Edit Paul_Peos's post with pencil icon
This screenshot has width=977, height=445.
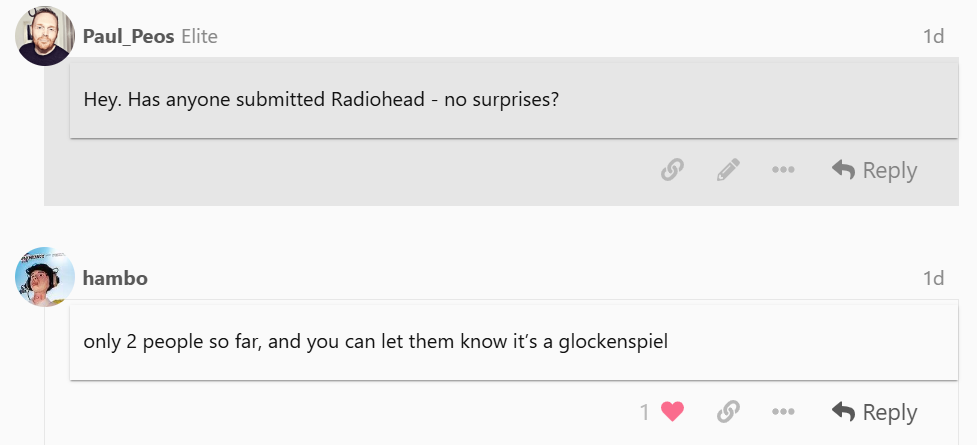tap(728, 170)
